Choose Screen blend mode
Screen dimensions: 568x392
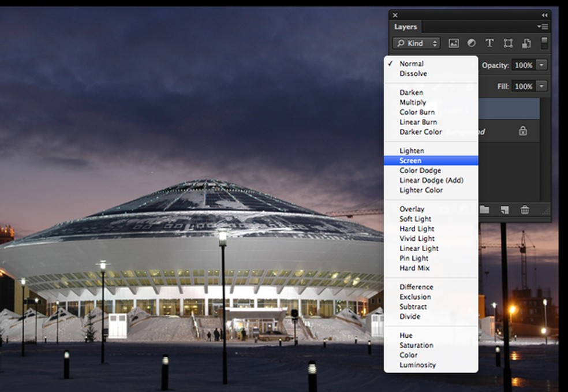[x=410, y=160]
